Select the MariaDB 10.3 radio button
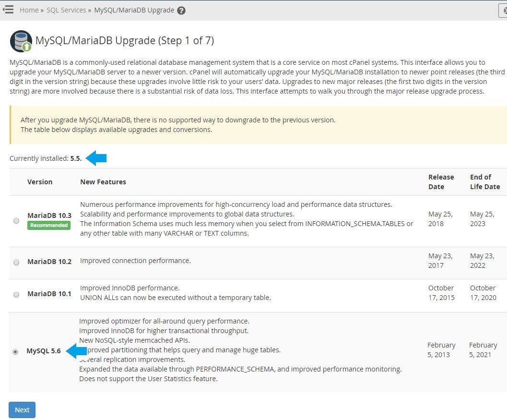Image resolution: width=507 pixels, height=420 pixels. [16, 221]
